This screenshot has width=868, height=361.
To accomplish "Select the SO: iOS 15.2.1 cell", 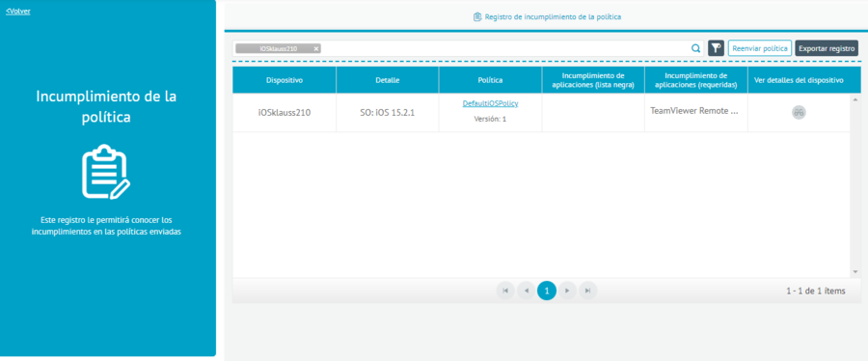I will [x=387, y=112].
